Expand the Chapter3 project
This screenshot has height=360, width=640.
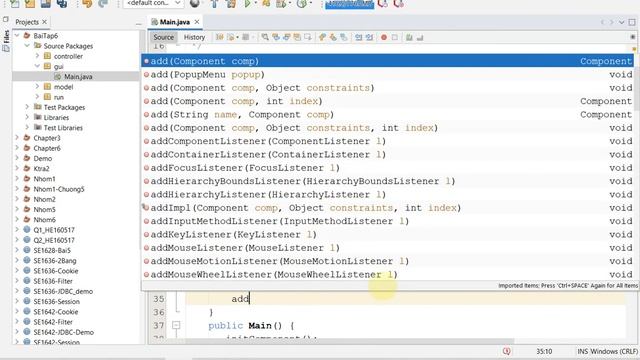(17, 138)
